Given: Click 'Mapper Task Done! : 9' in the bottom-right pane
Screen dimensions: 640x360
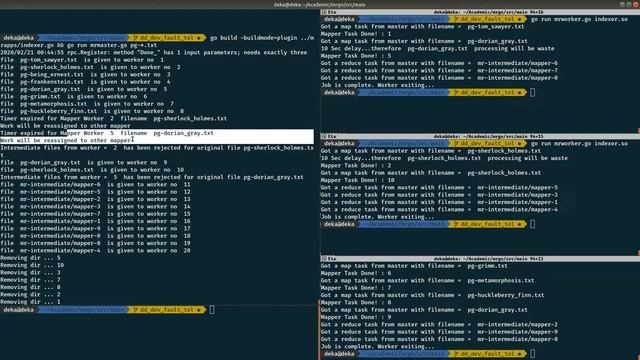Looking at the screenshot, I should pos(356,318).
